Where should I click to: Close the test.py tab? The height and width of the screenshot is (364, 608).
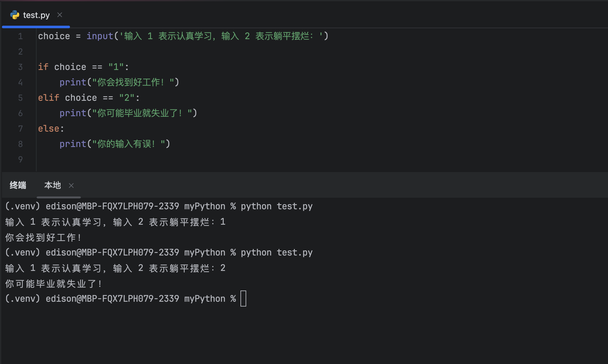coord(59,14)
